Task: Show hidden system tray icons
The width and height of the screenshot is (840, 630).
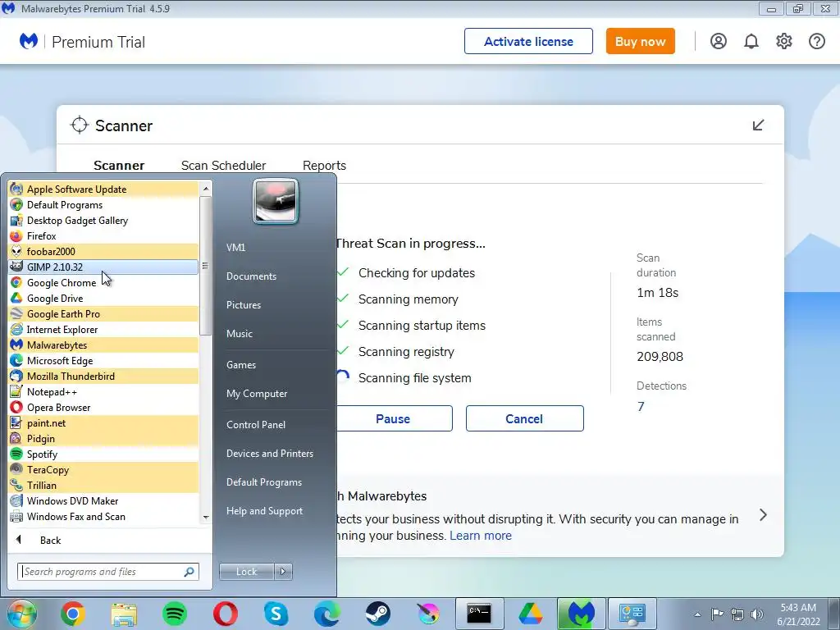Action: click(697, 614)
